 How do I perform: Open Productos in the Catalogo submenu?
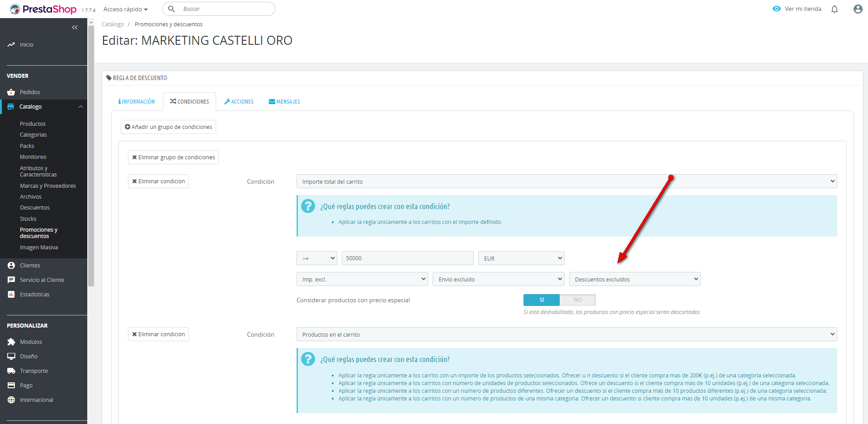(x=33, y=124)
